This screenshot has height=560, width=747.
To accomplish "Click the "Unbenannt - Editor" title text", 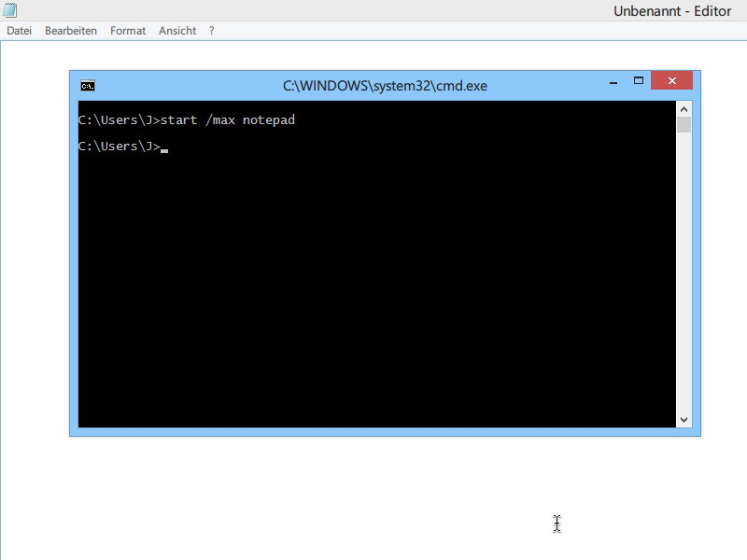I will (671, 11).
